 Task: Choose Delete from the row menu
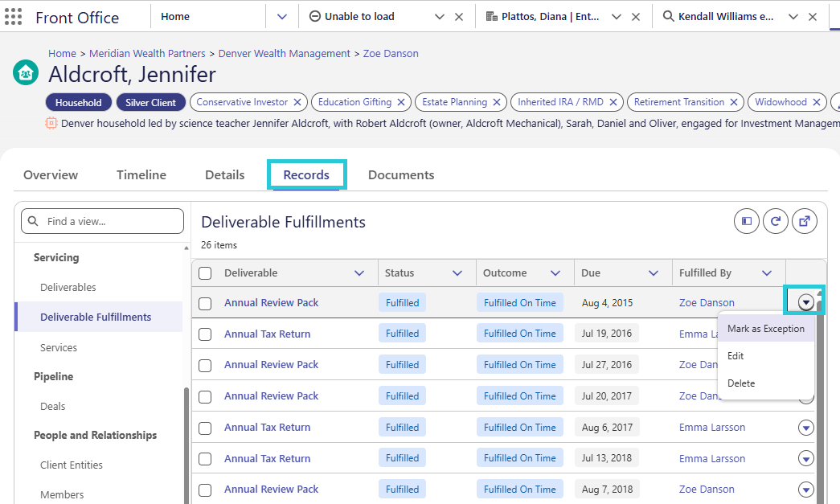(765, 383)
